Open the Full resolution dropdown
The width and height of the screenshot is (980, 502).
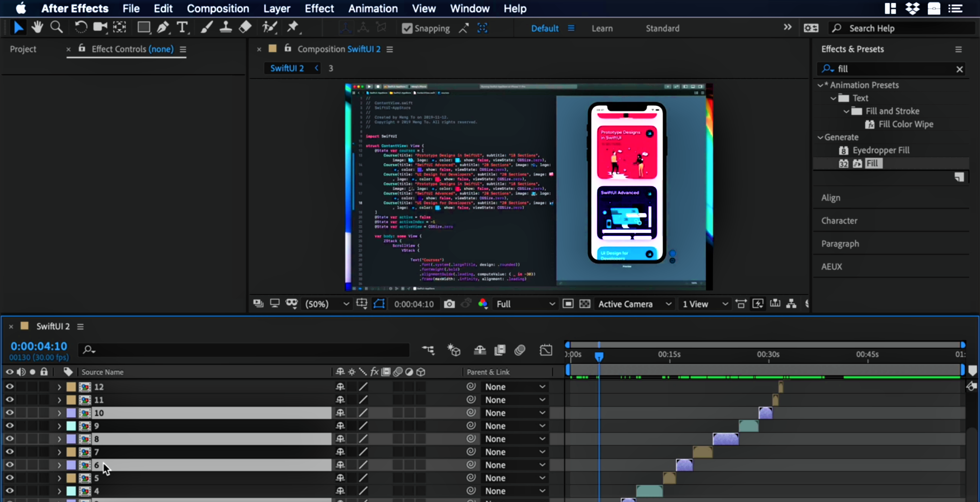[x=525, y=304]
